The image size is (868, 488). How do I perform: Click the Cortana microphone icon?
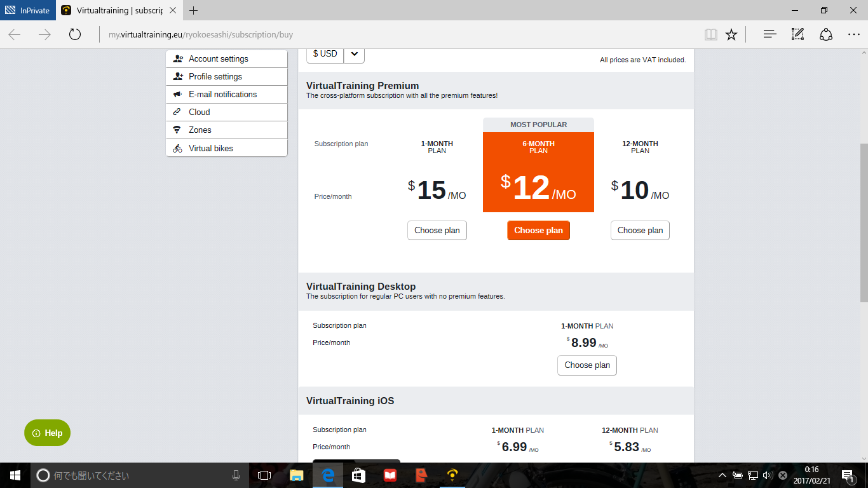236,475
